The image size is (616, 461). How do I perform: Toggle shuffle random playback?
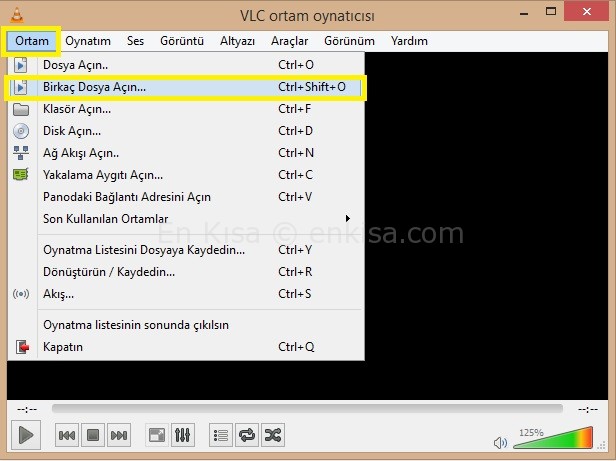pyautogui.click(x=273, y=435)
